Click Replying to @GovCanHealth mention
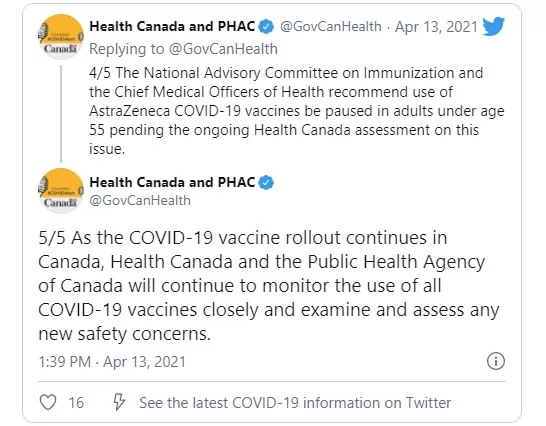This screenshot has width=546, height=426. pyautogui.click(x=223, y=49)
